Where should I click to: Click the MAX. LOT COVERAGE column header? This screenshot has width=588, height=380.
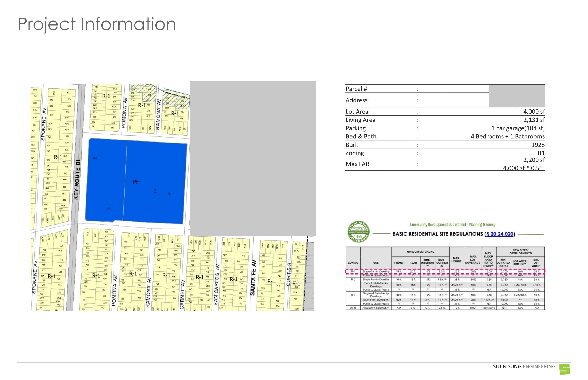473,260
